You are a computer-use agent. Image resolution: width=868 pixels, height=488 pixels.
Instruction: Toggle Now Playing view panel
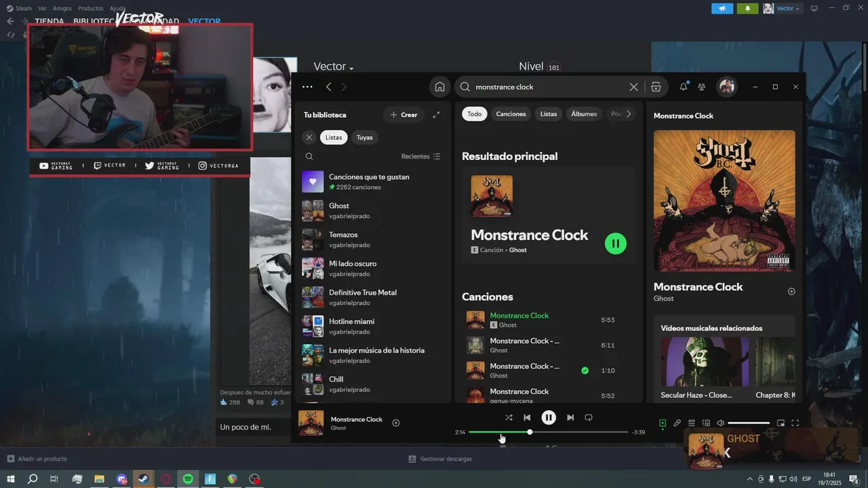663,423
